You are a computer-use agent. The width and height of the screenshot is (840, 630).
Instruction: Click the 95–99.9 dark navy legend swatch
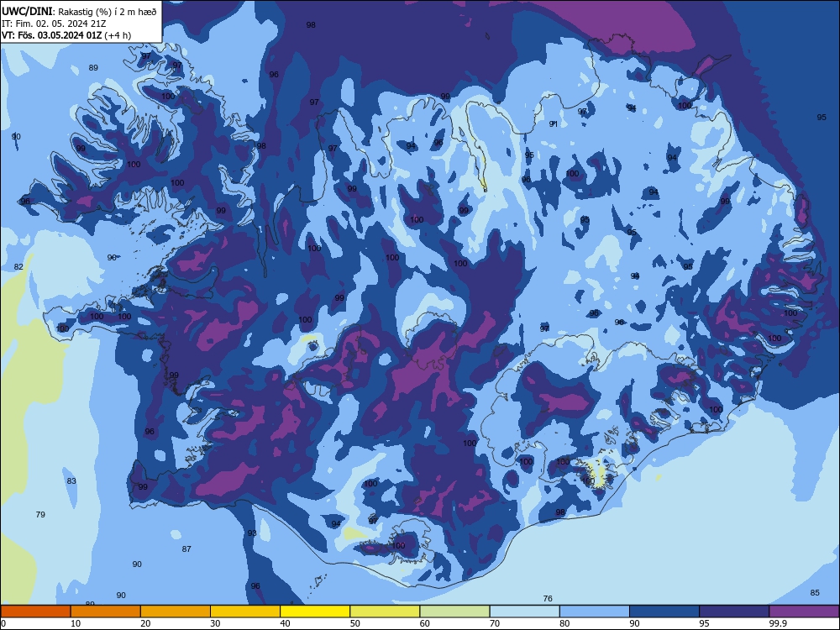tap(734, 612)
